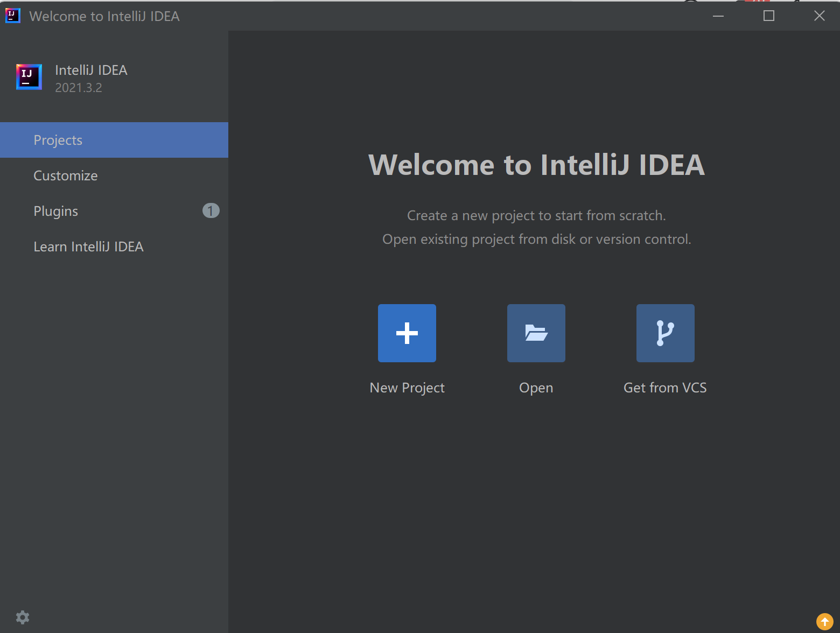Click the New Project plus icon
This screenshot has height=633, width=840.
point(407,333)
